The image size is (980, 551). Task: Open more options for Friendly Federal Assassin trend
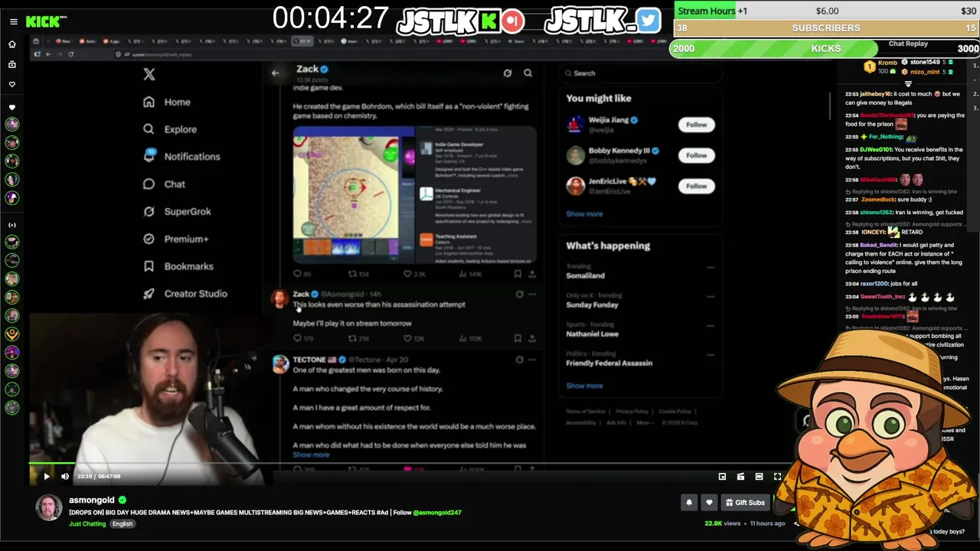click(x=710, y=355)
